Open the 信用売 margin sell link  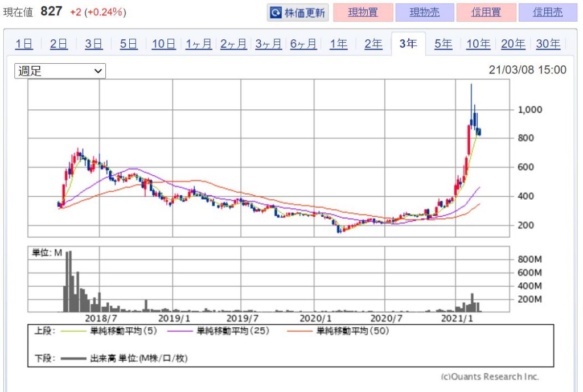[548, 13]
